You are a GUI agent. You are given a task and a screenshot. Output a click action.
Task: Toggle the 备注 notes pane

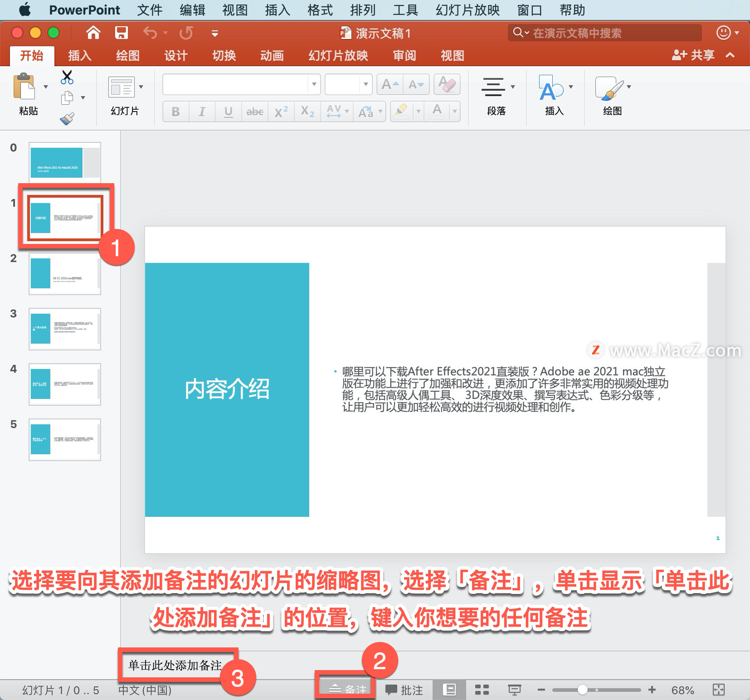point(347,690)
